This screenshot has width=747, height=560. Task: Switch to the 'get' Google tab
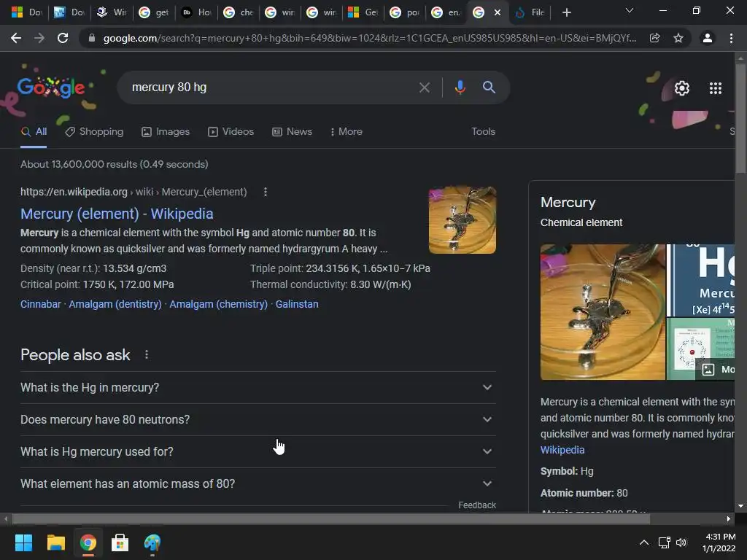154,13
